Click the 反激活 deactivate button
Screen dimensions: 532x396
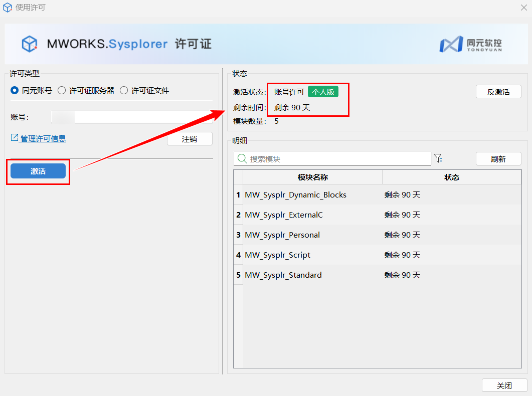[498, 92]
